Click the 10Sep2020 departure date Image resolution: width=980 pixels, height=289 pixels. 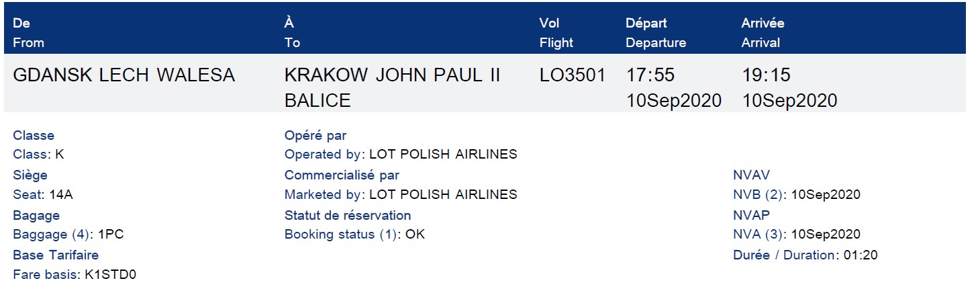pyautogui.click(x=674, y=101)
